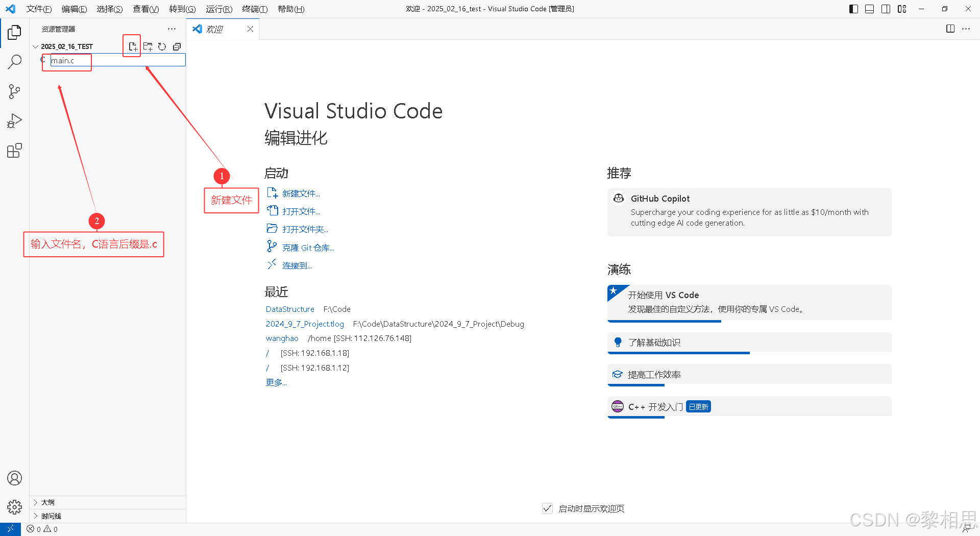Open customize layout icon

(902, 9)
